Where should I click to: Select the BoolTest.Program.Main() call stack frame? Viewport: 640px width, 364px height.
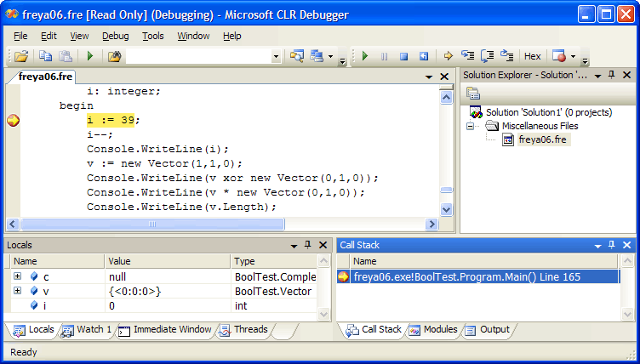pyautogui.click(x=478, y=277)
